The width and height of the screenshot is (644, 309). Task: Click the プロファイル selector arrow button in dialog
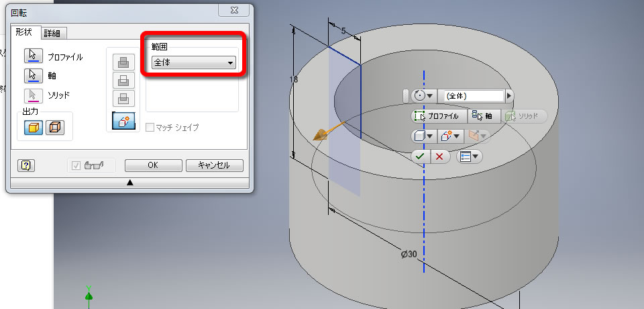34,56
